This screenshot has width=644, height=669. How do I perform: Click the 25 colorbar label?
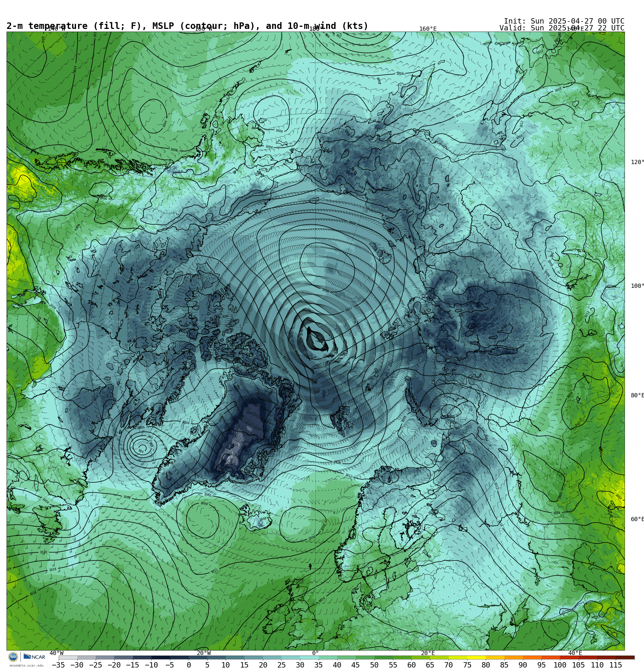[x=281, y=665]
